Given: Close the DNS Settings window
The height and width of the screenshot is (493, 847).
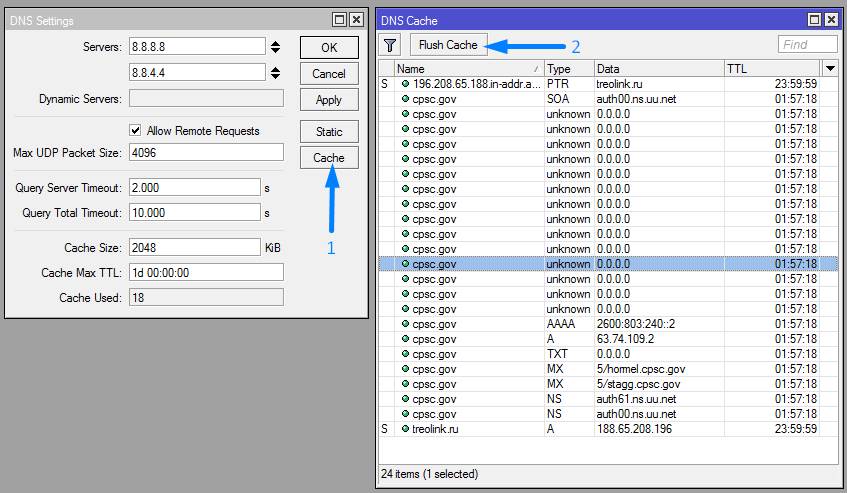Looking at the screenshot, I should pos(356,20).
